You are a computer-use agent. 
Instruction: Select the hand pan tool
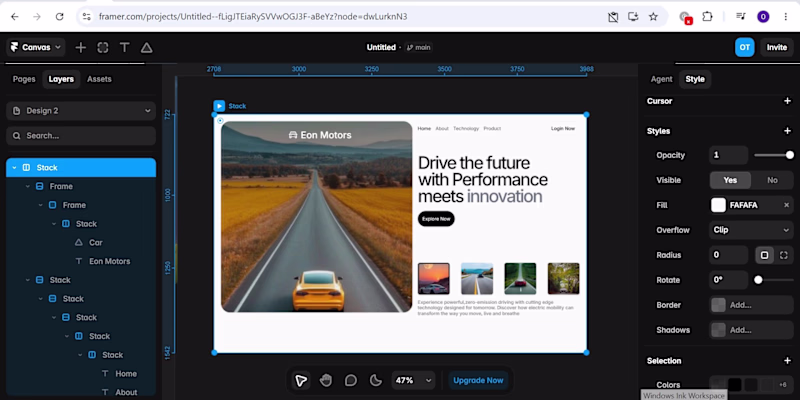point(326,380)
